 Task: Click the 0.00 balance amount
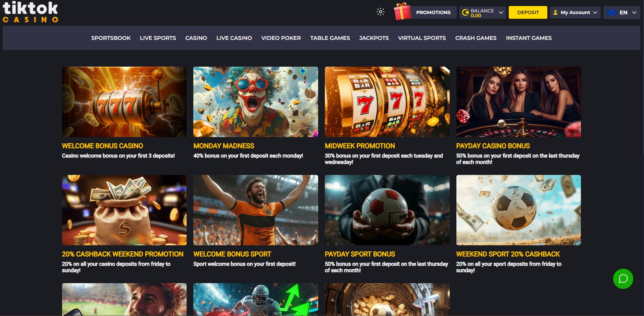pos(476,15)
